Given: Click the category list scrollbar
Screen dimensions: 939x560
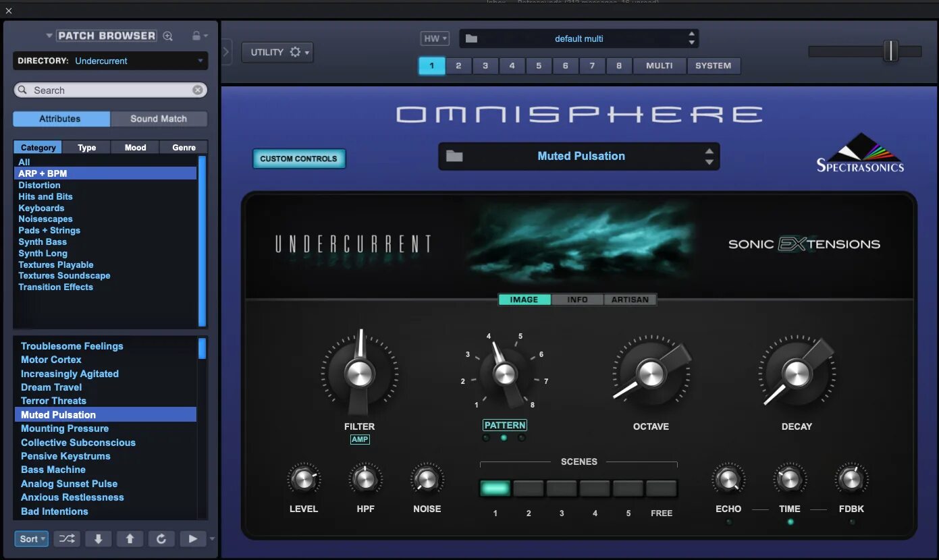Looking at the screenshot, I should pyautogui.click(x=202, y=241).
